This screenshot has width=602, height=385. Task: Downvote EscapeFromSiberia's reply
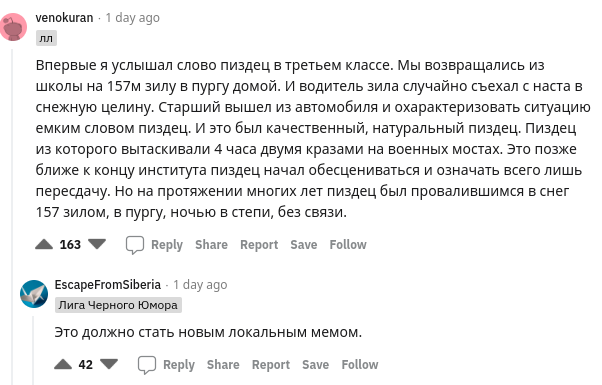pos(109,364)
